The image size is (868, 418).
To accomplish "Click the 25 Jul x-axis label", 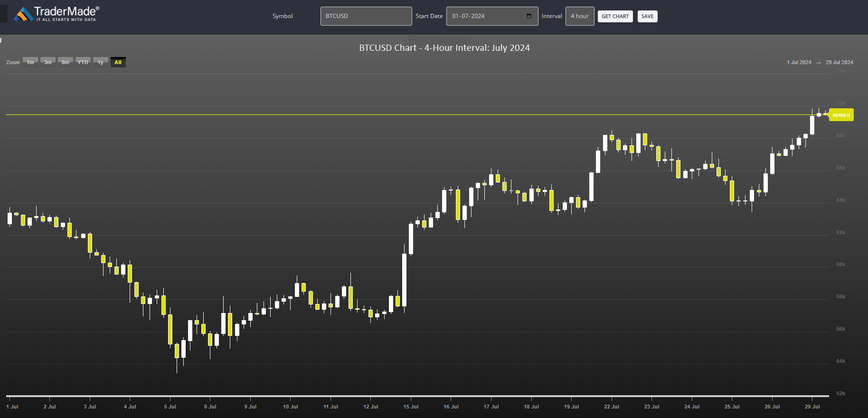I will [x=732, y=407].
